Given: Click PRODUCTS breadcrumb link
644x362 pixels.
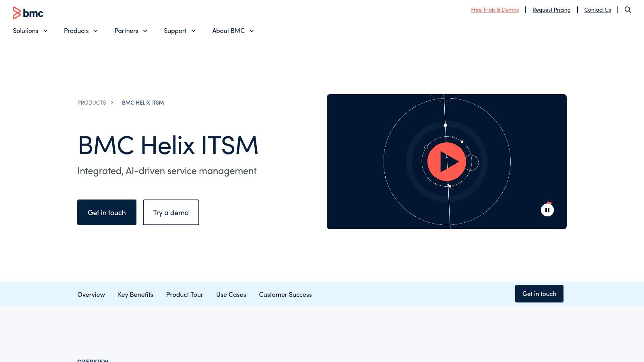Looking at the screenshot, I should 91,103.
